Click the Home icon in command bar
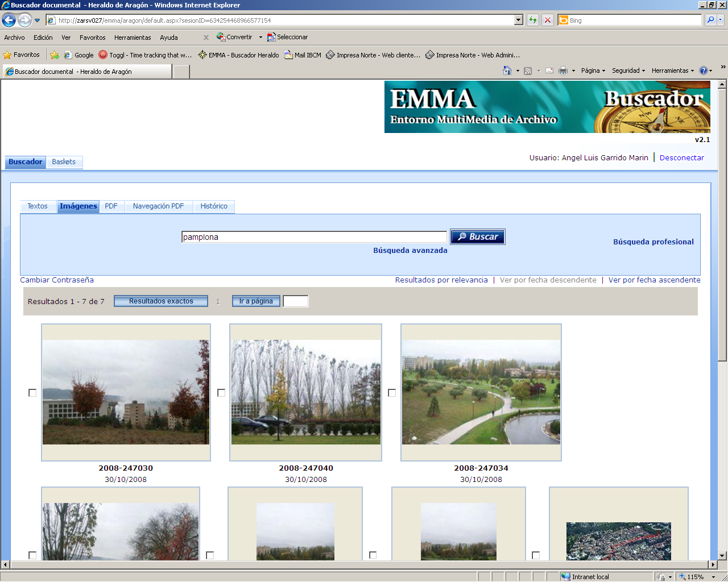 tap(507, 70)
